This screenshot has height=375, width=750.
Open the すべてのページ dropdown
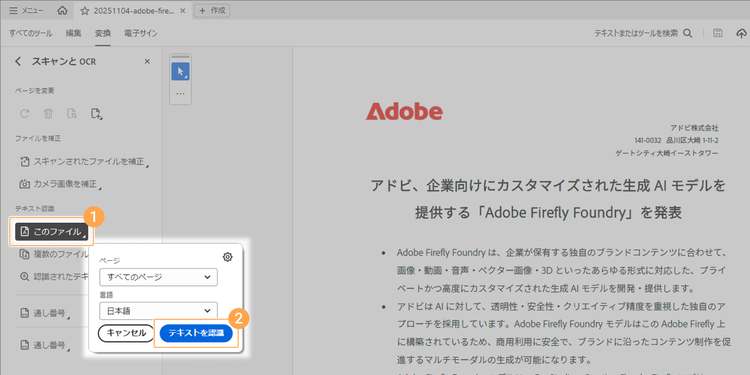coord(158,276)
